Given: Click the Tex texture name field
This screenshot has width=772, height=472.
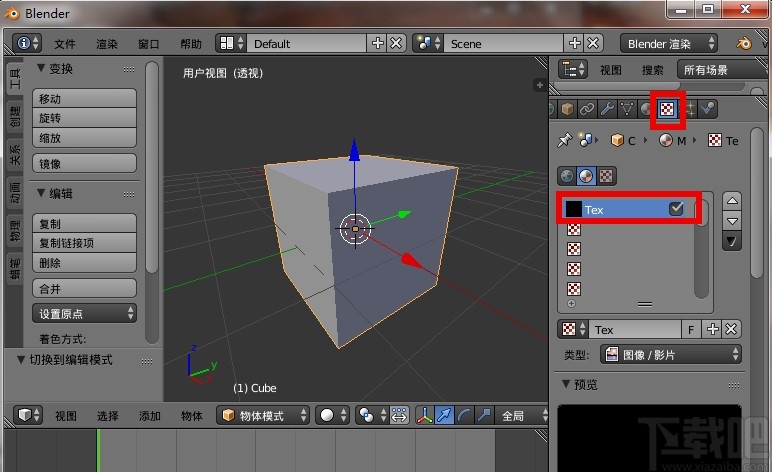Looking at the screenshot, I should tap(635, 329).
